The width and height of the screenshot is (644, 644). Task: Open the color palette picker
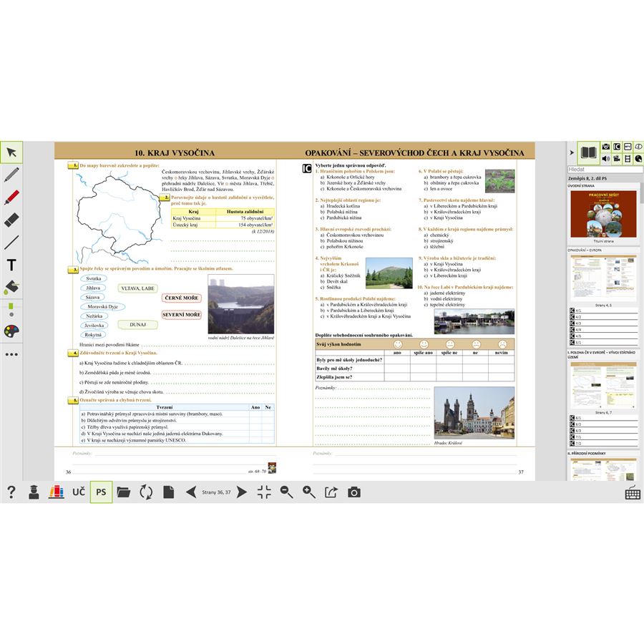[x=11, y=331]
